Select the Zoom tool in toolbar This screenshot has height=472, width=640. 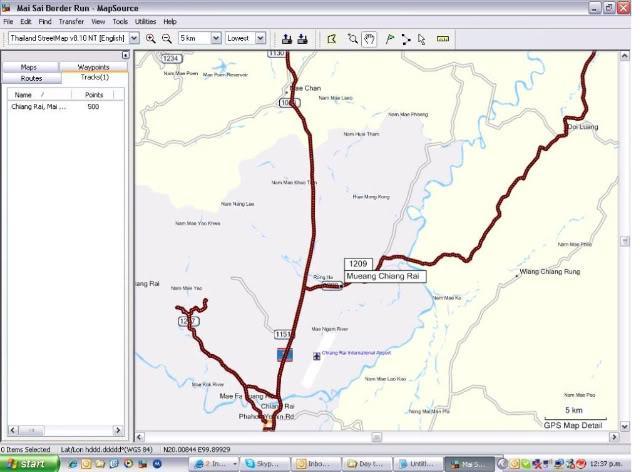click(353, 39)
